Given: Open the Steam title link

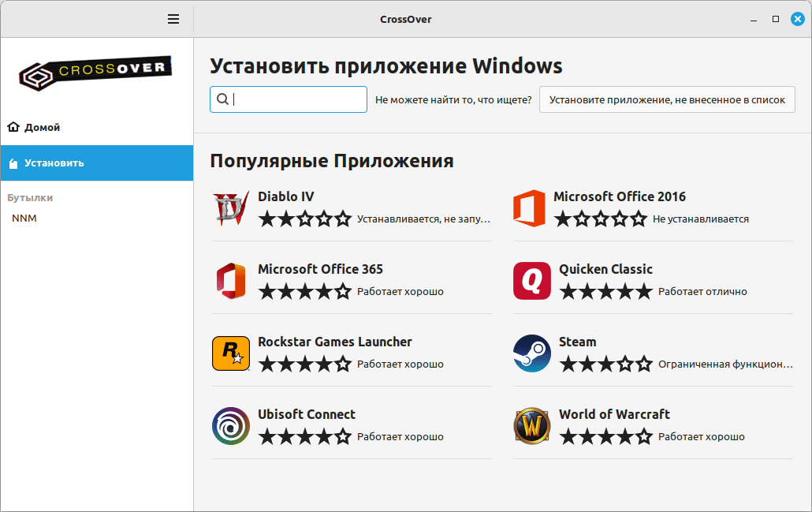Looking at the screenshot, I should coord(577,342).
